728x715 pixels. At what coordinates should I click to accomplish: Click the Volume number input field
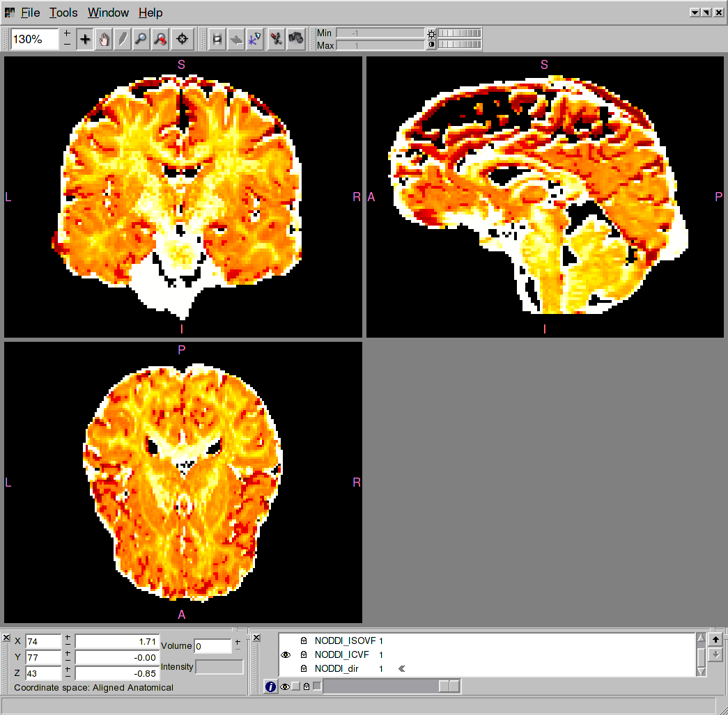212,646
